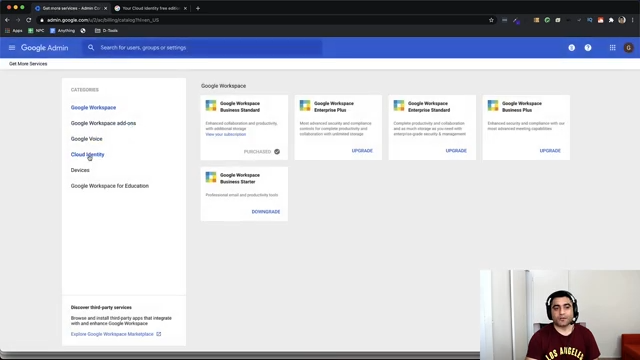Viewport: 640px width, 360px height.
Task: Open the Help question mark icon
Action: tap(588, 48)
